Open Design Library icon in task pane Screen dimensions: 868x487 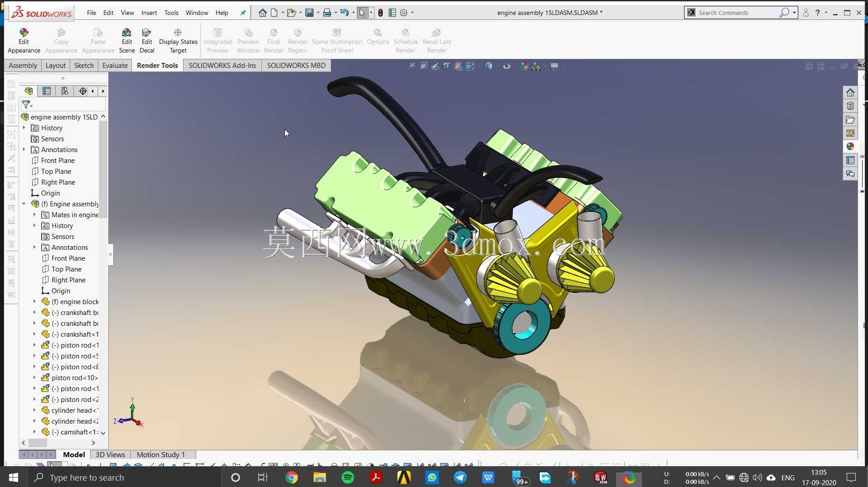[850, 106]
